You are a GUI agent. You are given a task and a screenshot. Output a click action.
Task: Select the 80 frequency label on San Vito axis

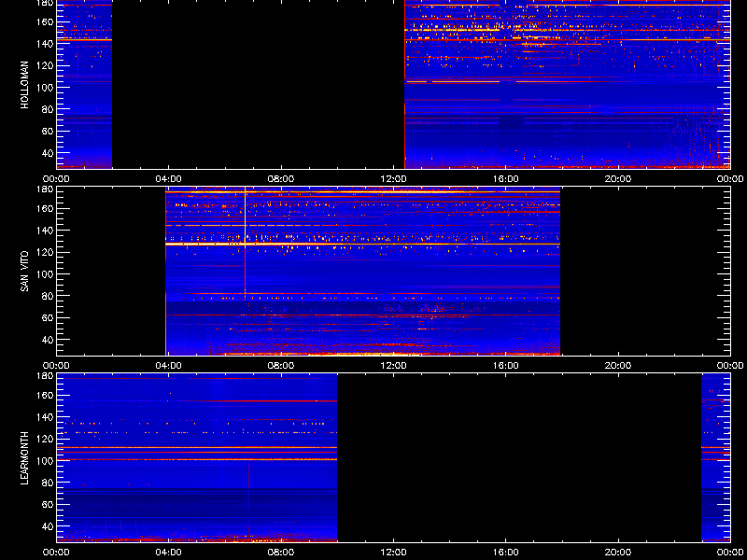[x=47, y=296]
